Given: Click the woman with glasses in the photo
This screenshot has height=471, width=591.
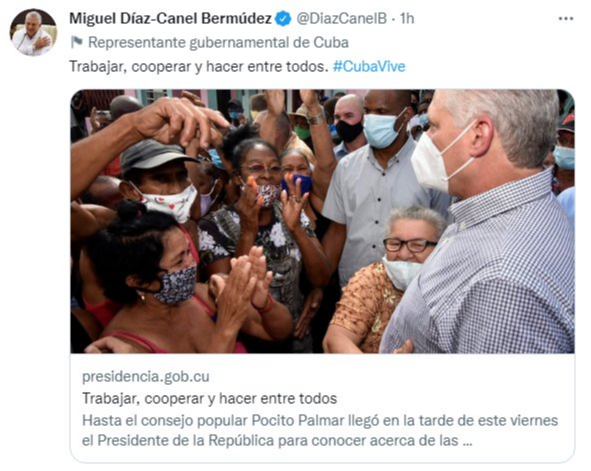Looking at the screenshot, I should (411, 249).
